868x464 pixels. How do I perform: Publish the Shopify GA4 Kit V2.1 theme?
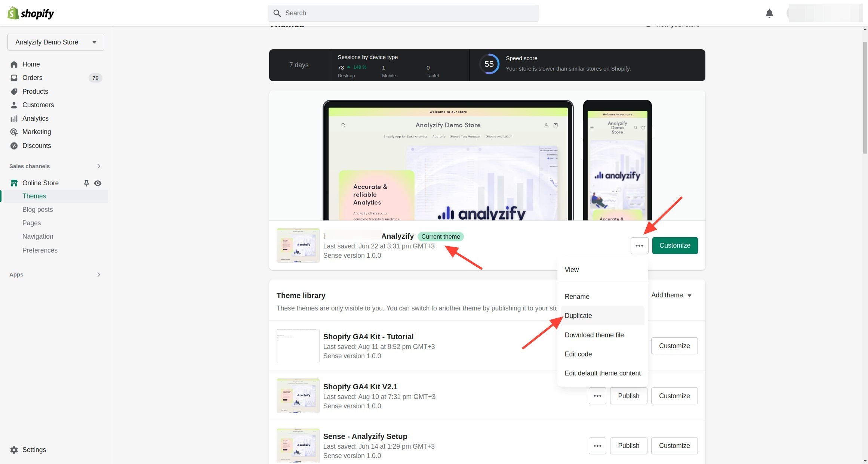(628, 396)
